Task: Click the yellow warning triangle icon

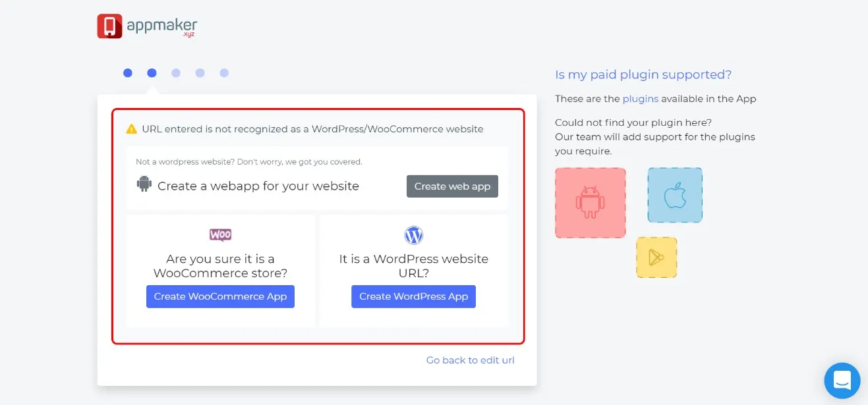Action: pos(132,129)
